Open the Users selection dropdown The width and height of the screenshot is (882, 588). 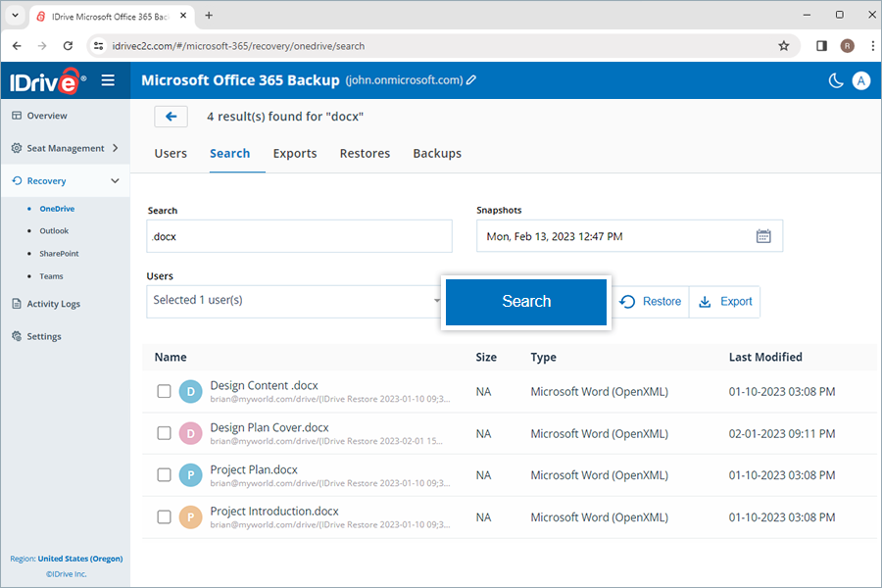[x=294, y=300]
